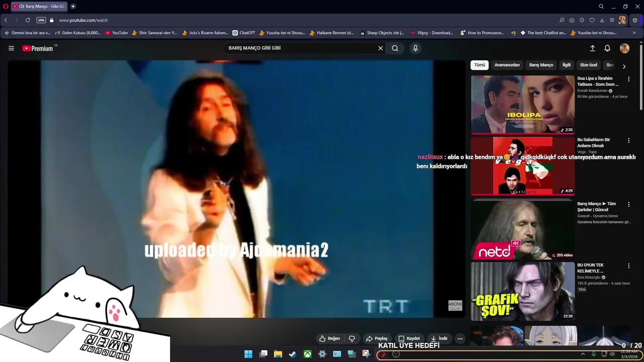Search with voice microphone

tap(415, 48)
